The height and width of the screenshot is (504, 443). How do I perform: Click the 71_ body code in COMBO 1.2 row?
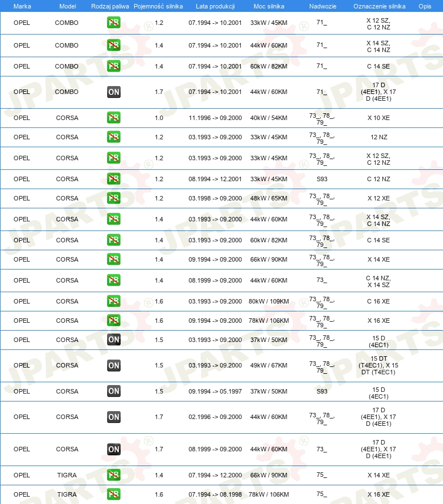point(321,23)
